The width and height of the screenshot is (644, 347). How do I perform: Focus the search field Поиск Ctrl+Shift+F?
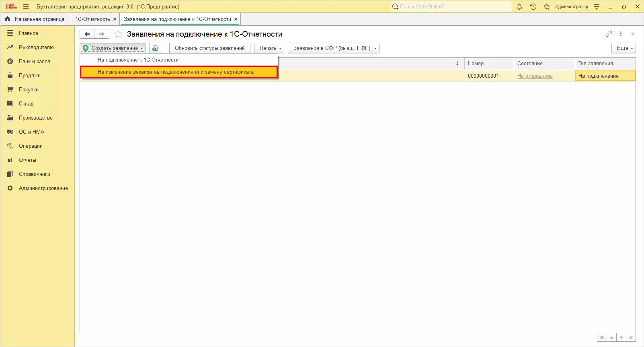click(x=451, y=6)
